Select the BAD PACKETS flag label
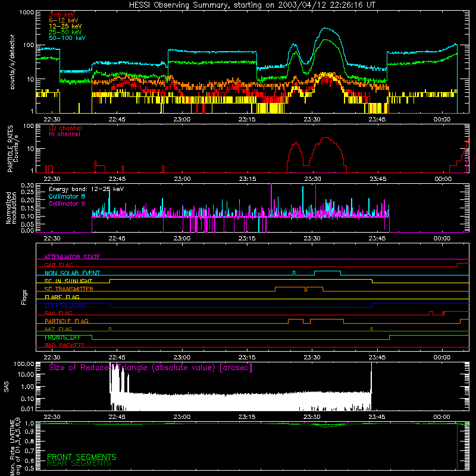This screenshot has height=476, width=476. (65, 345)
